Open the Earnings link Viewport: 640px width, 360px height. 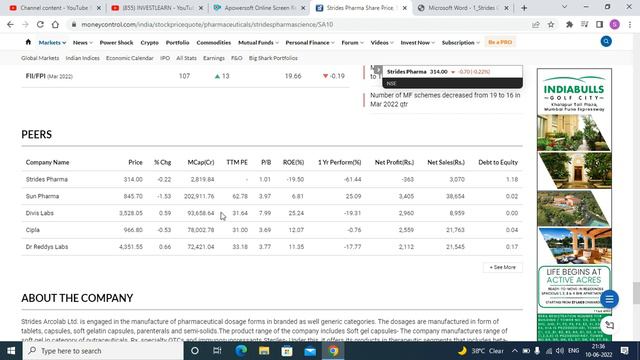coord(214,58)
